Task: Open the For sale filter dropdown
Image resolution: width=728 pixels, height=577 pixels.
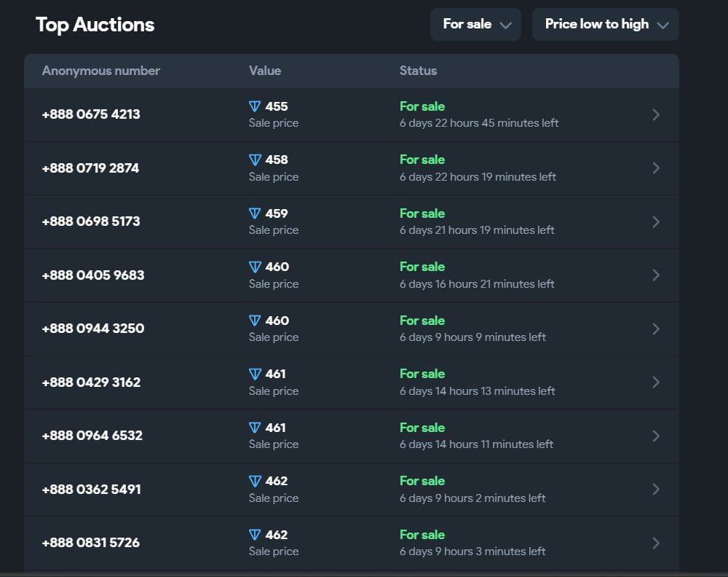Action: (475, 24)
